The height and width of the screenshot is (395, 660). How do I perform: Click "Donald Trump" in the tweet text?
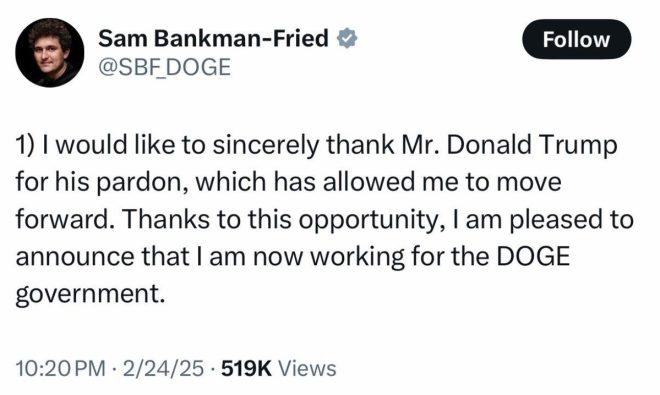pos(532,145)
